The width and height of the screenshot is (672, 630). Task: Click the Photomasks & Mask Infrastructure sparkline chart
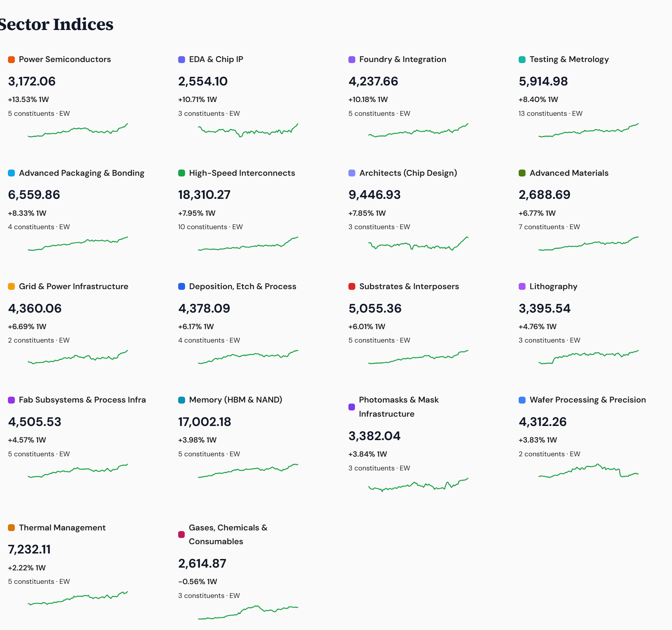pos(418,484)
